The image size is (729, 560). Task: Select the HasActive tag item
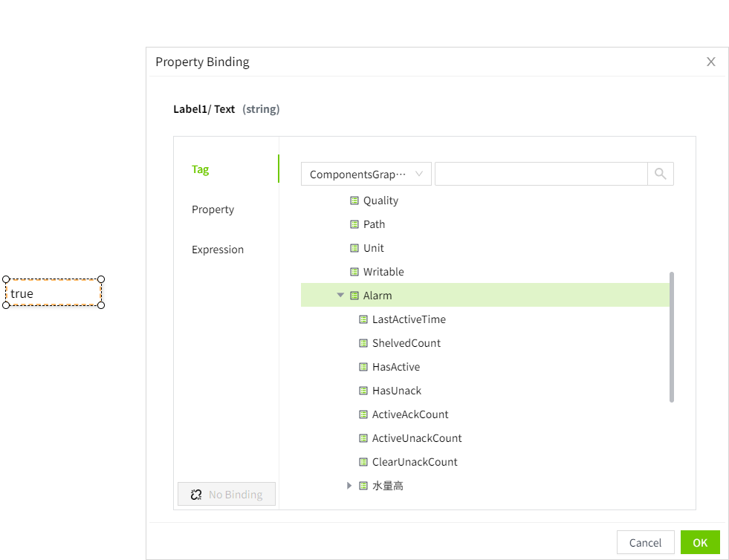coord(396,367)
